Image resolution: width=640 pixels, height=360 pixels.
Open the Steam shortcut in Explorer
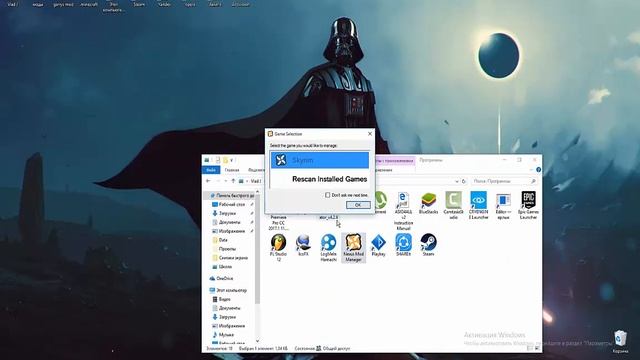click(x=428, y=245)
